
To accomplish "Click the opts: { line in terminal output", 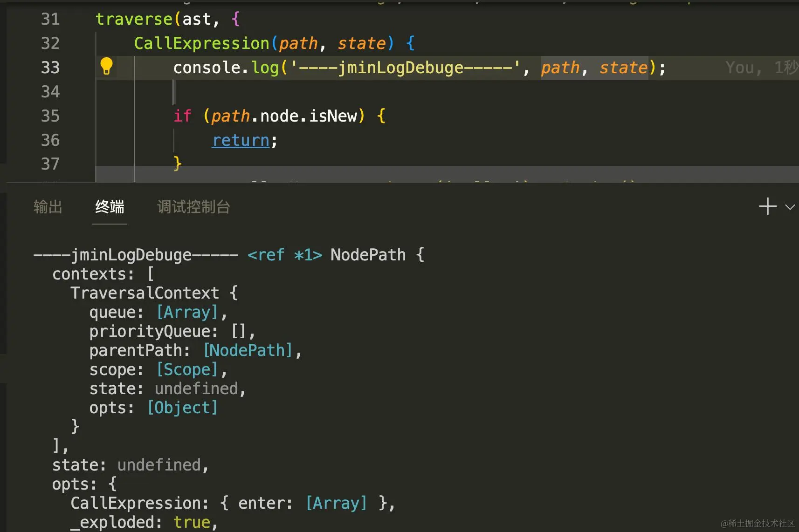I will click(x=84, y=484).
